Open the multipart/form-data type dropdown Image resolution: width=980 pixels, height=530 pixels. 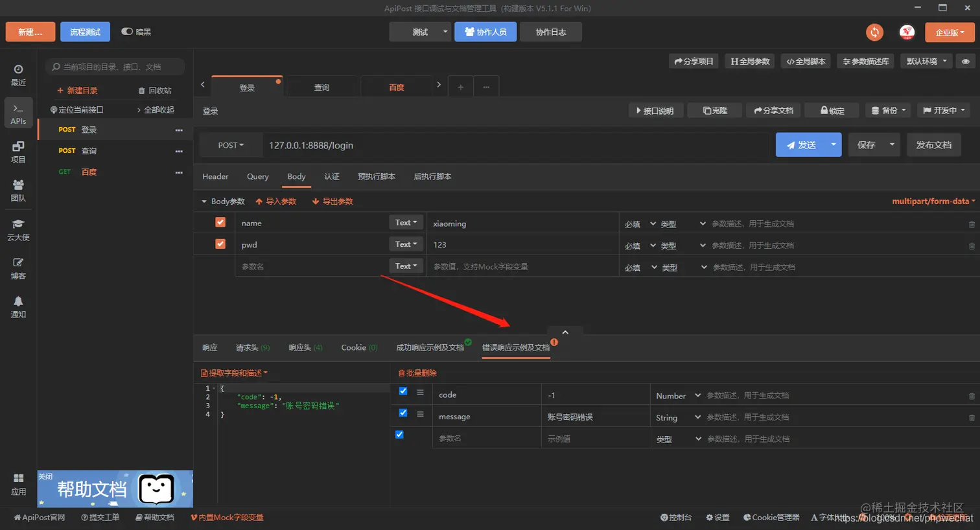click(933, 202)
